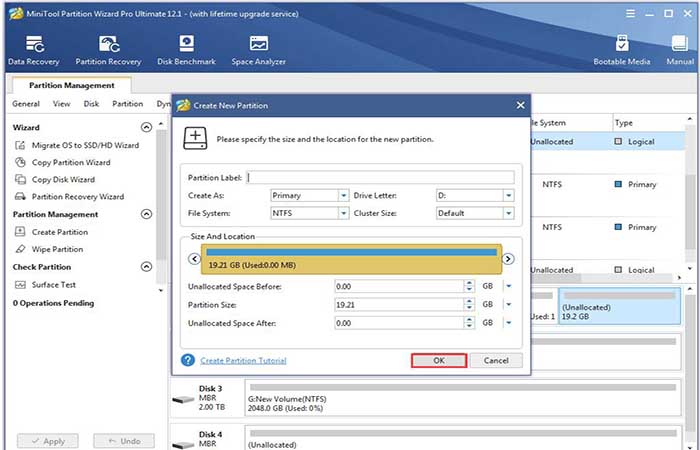
Task: Select the Unallocated block on Disk 4
Action: click(462, 438)
